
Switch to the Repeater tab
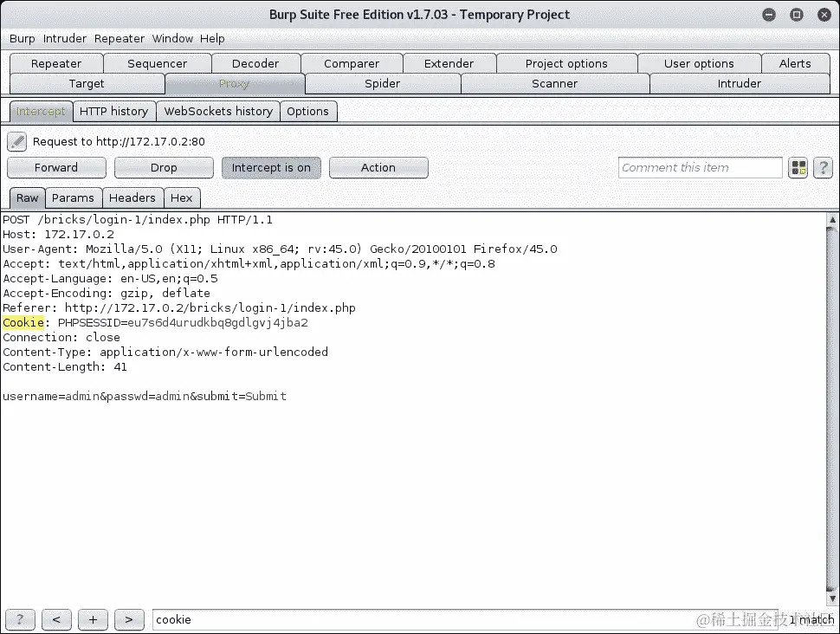click(56, 63)
